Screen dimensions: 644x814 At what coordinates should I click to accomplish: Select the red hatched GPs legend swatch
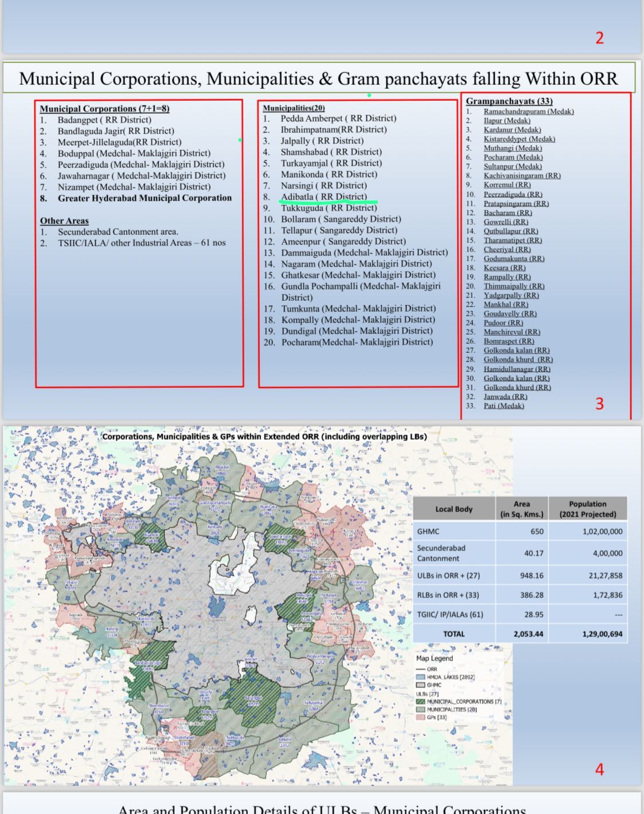click(421, 717)
